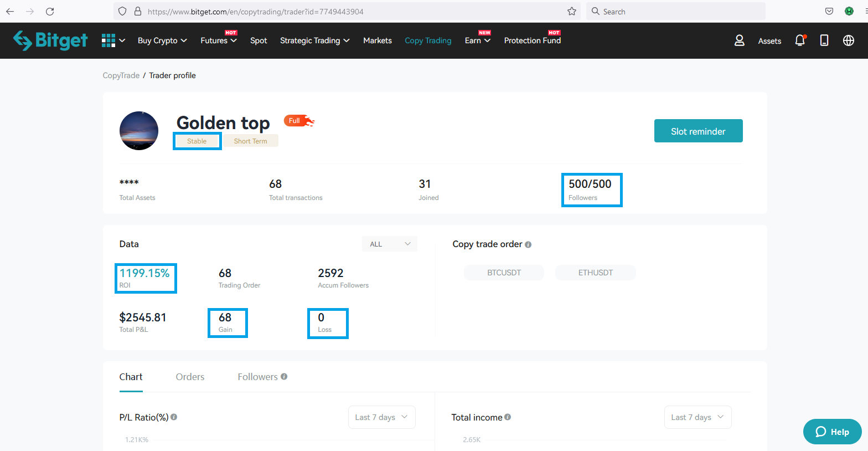The height and width of the screenshot is (451, 868).
Task: Expand the ALL data range dropdown
Action: pyautogui.click(x=390, y=244)
